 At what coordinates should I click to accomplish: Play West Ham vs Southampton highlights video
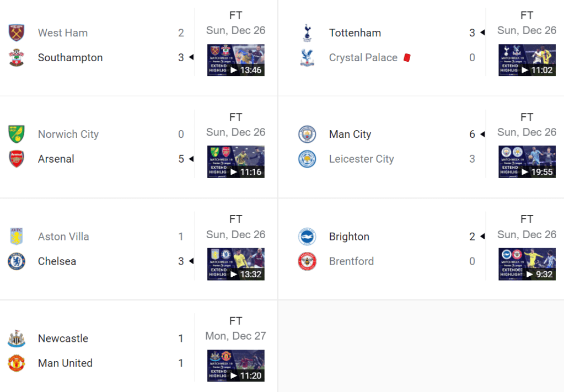pos(235,60)
